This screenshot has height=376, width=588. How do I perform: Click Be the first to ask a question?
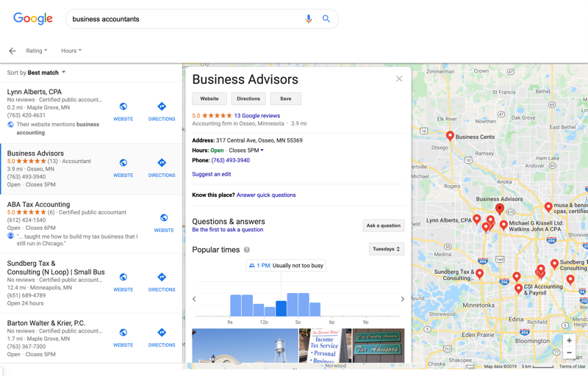228,230
